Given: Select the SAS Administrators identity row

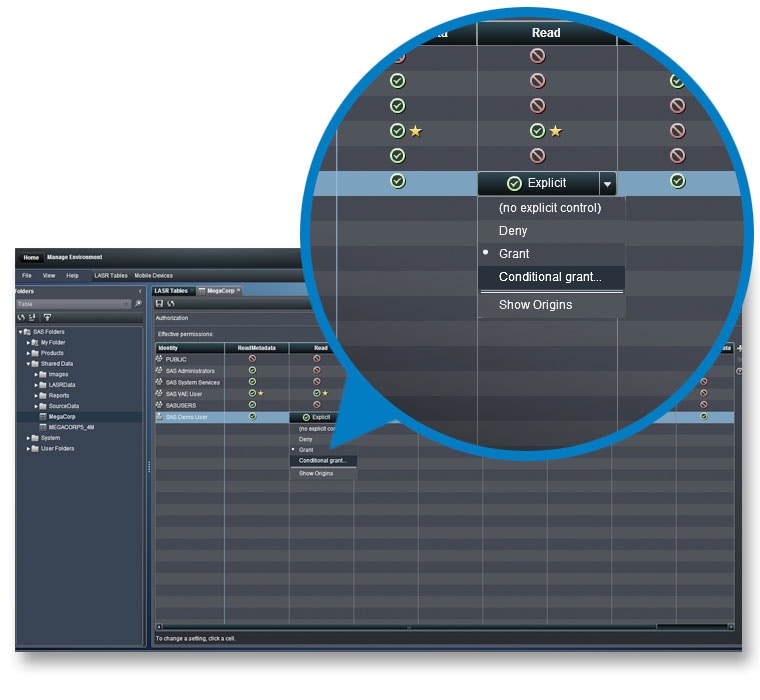Looking at the screenshot, I should [190, 371].
